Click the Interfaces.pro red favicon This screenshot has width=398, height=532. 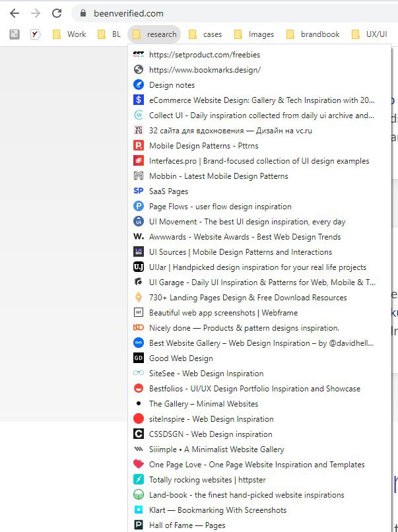(x=139, y=161)
